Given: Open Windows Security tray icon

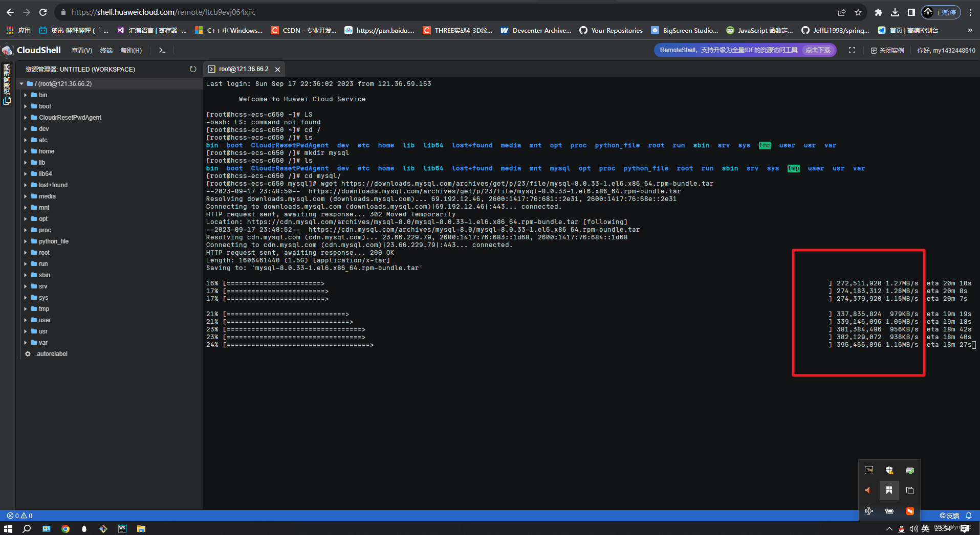Looking at the screenshot, I should 889,470.
